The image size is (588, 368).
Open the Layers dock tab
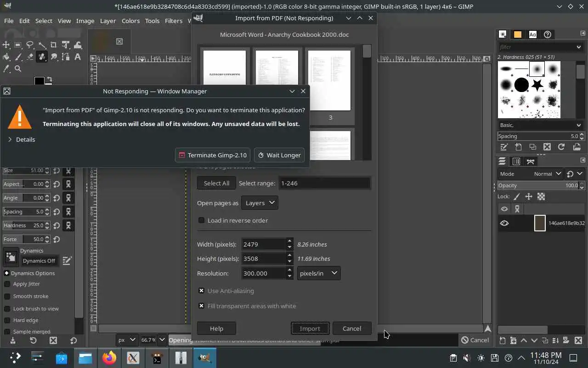click(x=502, y=161)
